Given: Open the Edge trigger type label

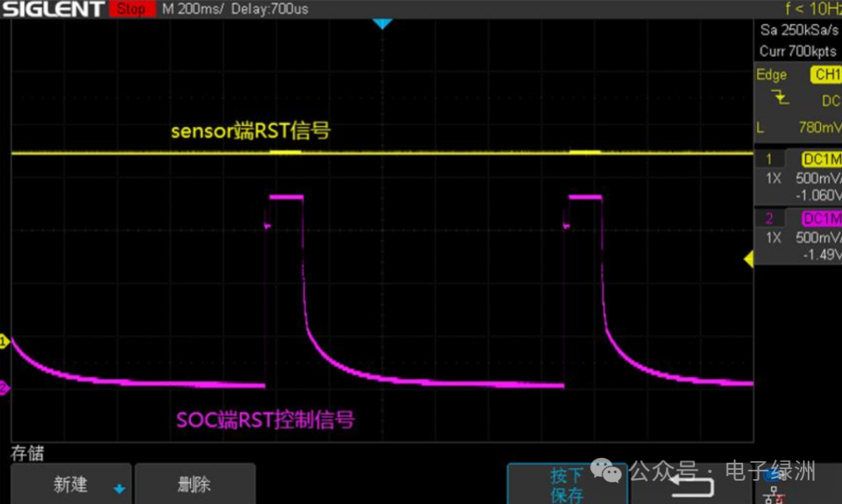Looking at the screenshot, I should [771, 75].
